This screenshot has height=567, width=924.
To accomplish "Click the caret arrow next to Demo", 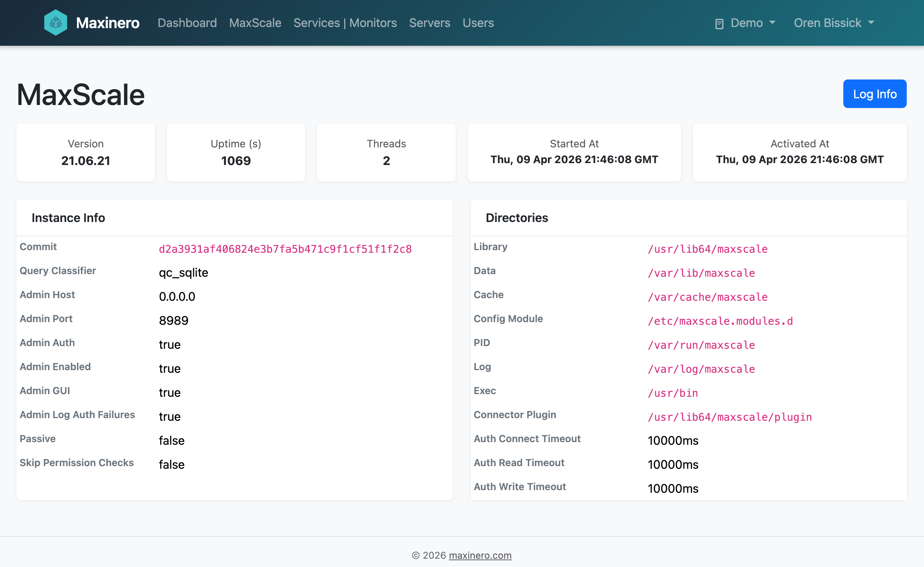I will [772, 23].
